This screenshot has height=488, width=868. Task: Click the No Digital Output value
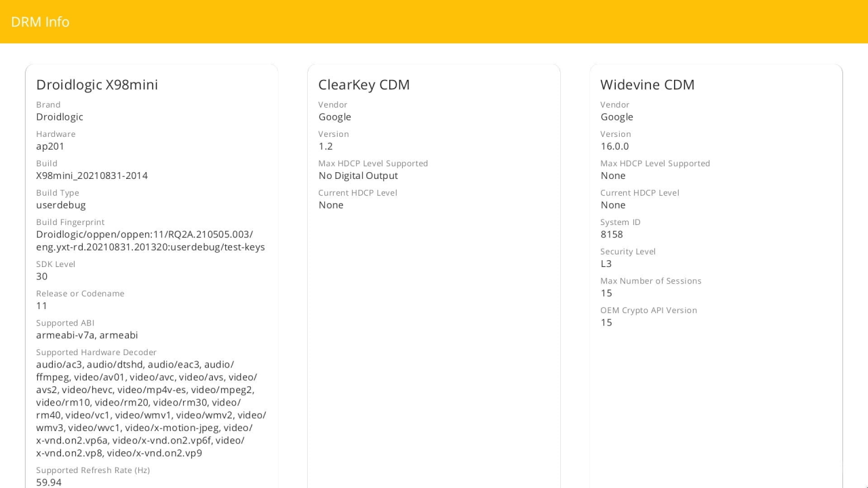[358, 176]
